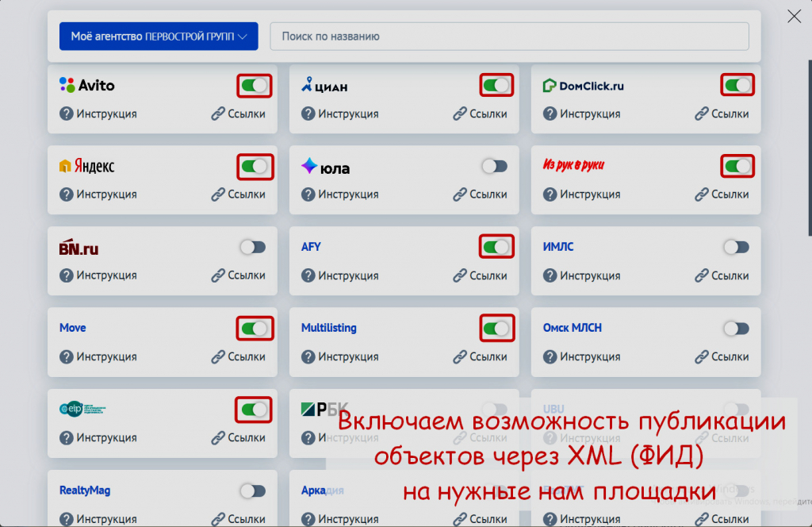This screenshot has height=527, width=812.
Task: Click the help icon in Move card
Action: 67,356
